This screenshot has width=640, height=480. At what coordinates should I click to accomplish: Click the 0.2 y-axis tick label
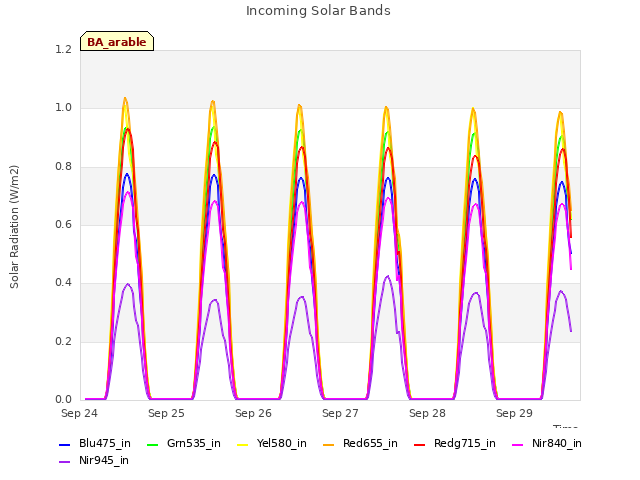click(x=64, y=341)
